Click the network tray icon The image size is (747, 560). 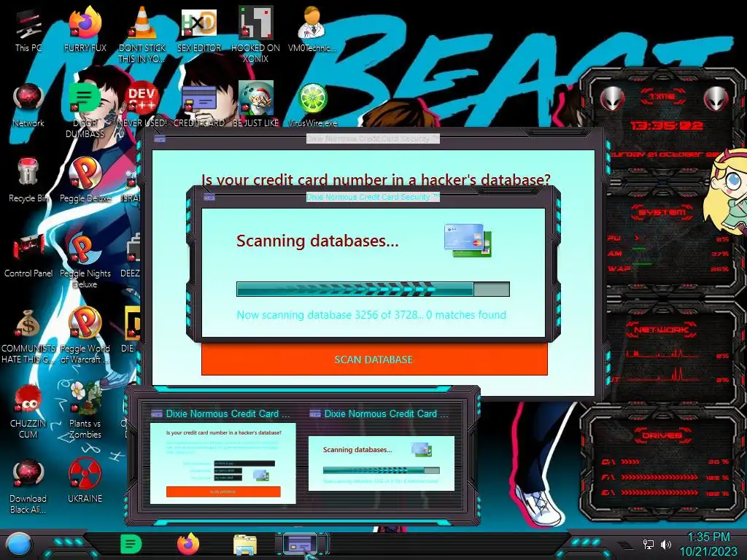coord(649,544)
